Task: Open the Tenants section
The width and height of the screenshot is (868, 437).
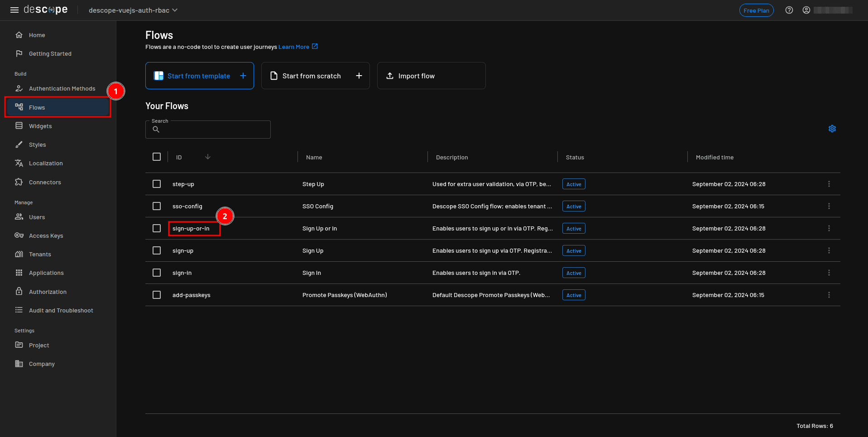Action: pos(38,254)
